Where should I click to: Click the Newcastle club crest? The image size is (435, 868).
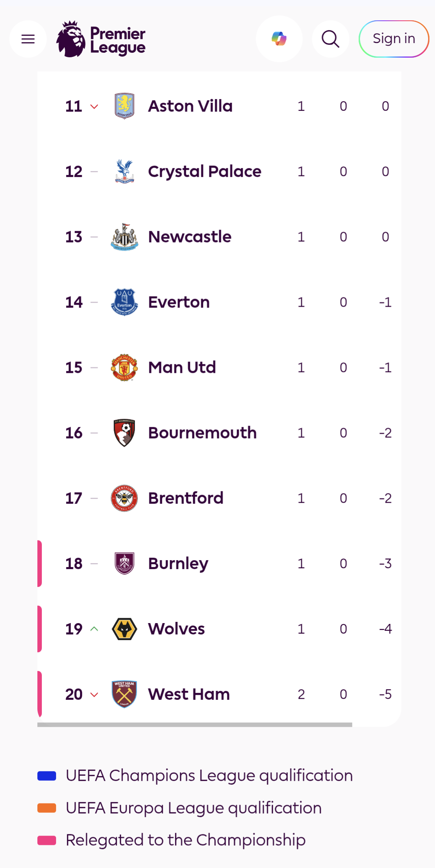tap(124, 237)
